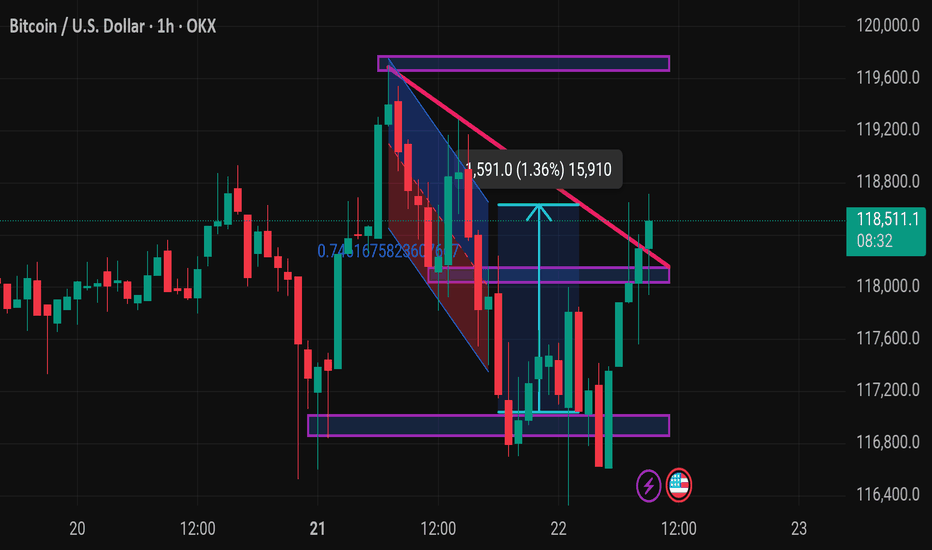Screen dimensions: 932x550
Task: Click the date label 22 on time axis
Action: point(558,528)
